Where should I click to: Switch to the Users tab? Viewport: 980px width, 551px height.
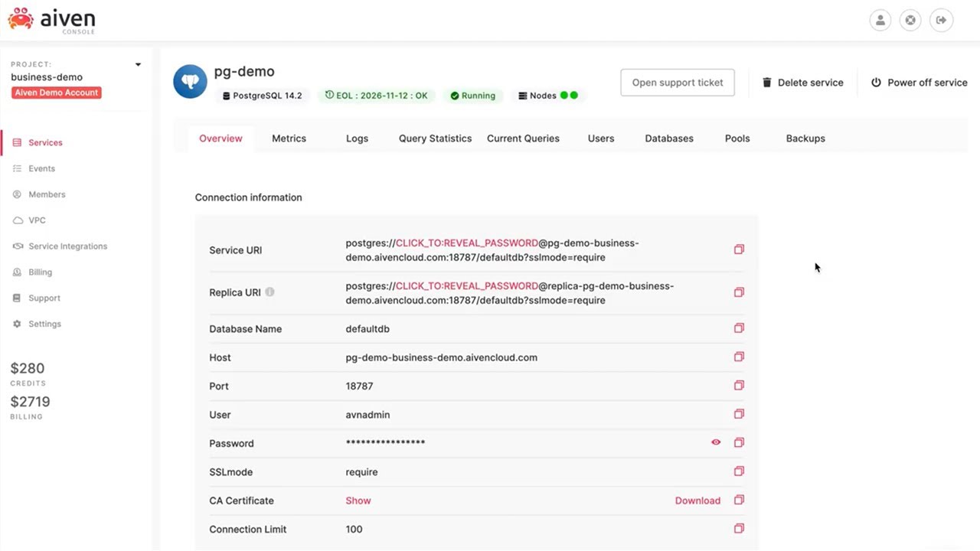601,139
